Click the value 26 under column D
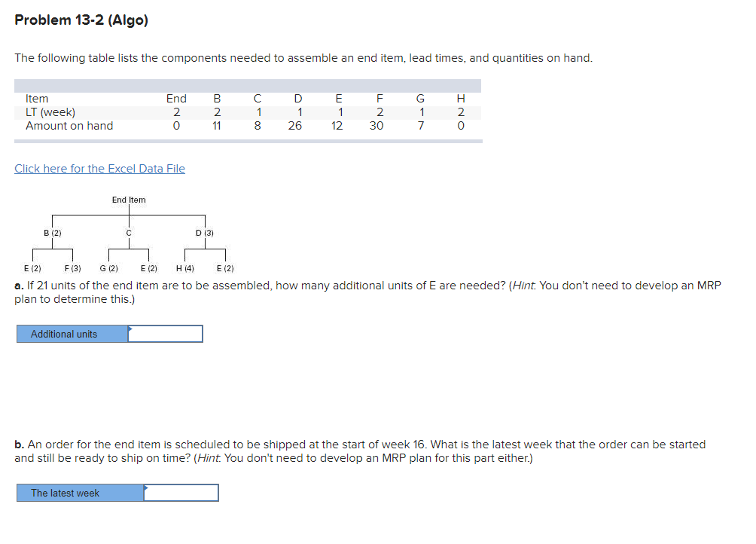This screenshot has width=756, height=544. tap(297, 126)
